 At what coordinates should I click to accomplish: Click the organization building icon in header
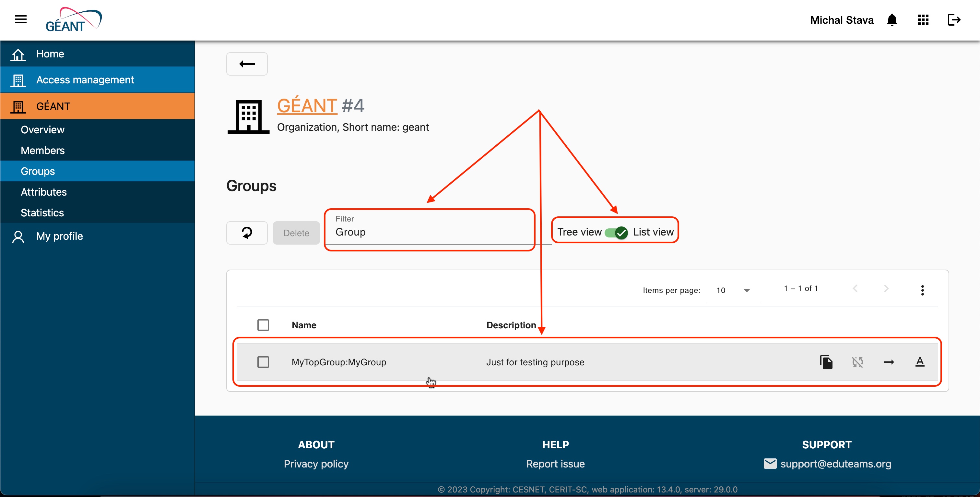[x=248, y=117]
